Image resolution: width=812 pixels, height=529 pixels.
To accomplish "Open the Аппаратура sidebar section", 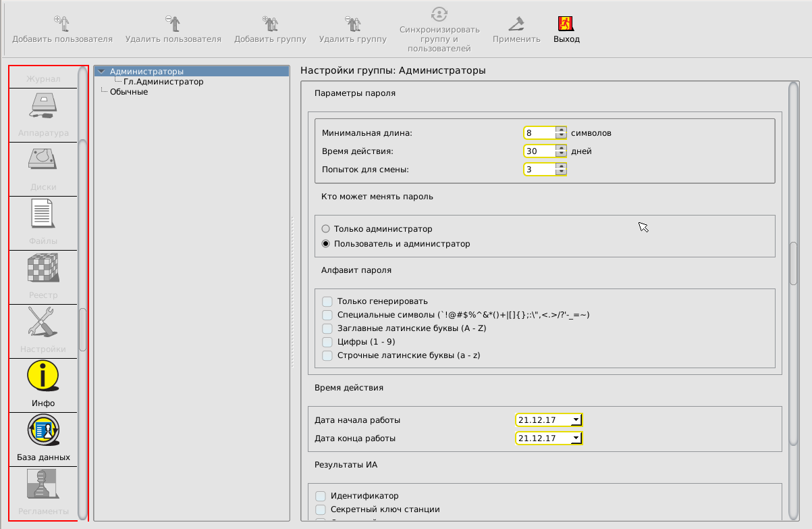I will pos(44,115).
